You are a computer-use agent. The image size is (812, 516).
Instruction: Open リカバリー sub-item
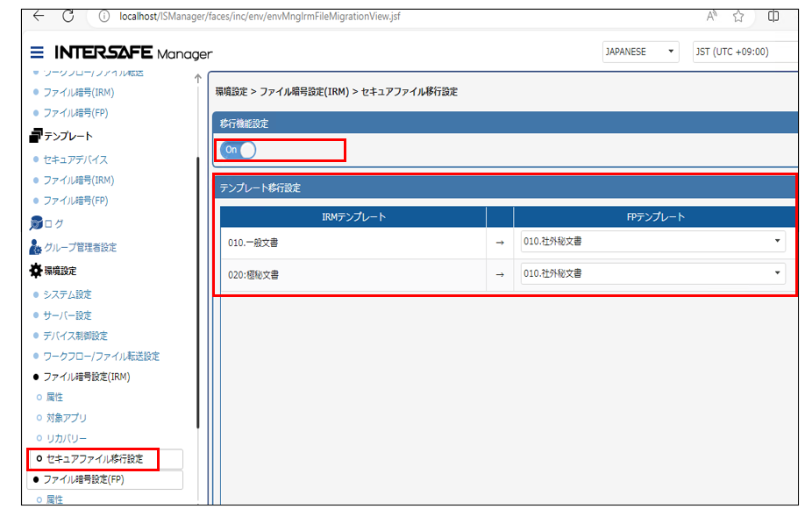coord(67,438)
